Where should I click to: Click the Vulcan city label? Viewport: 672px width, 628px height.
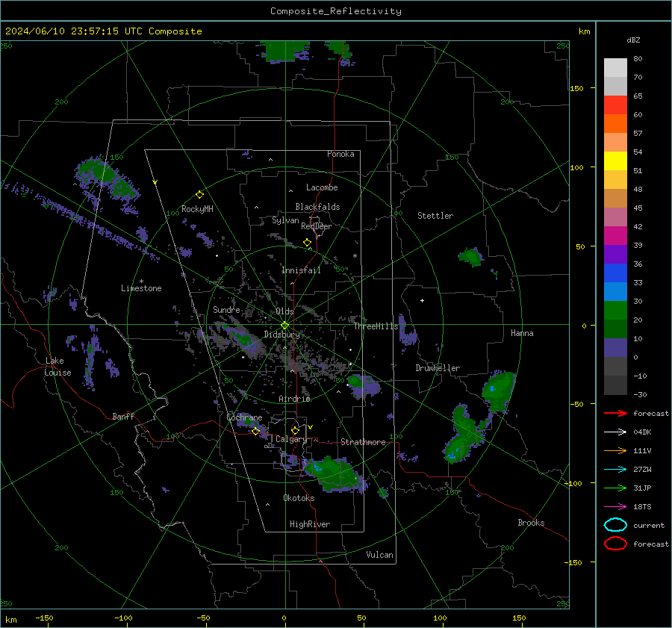pyautogui.click(x=379, y=555)
